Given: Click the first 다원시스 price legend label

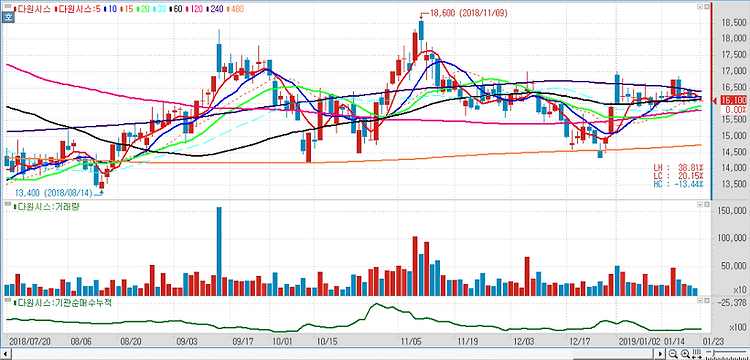Looking at the screenshot, I should (x=33, y=9).
